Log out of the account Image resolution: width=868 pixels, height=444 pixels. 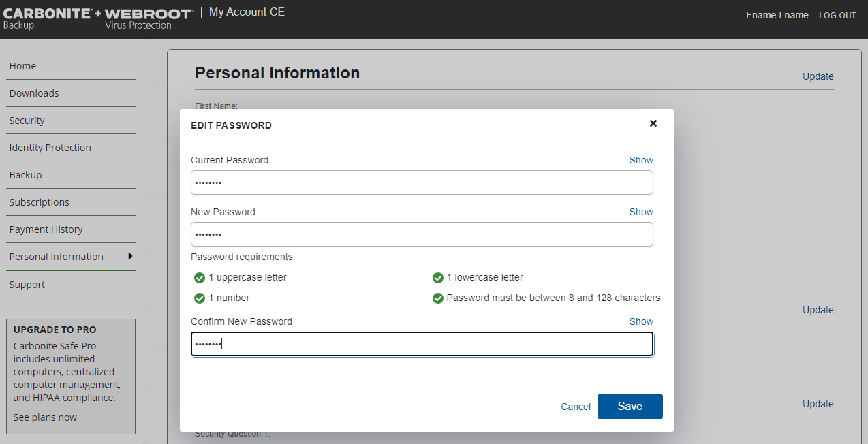[837, 16]
